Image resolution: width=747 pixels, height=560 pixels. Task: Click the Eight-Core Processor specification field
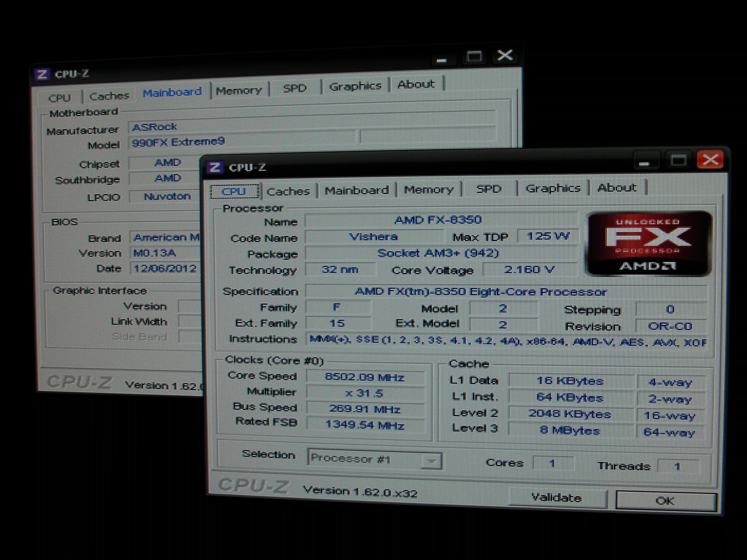click(x=506, y=292)
